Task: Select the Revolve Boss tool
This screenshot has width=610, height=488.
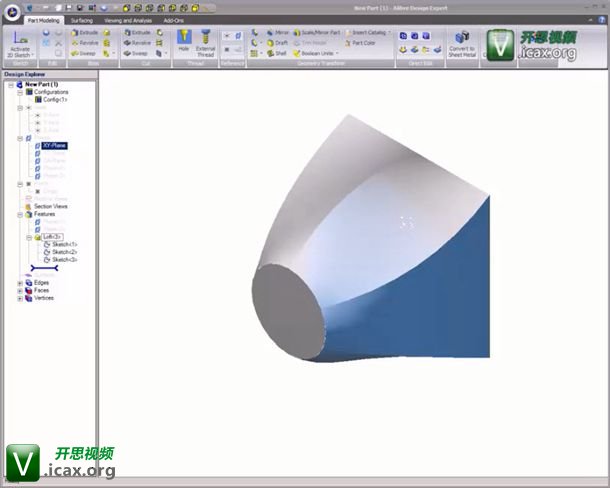Action: [x=84, y=43]
